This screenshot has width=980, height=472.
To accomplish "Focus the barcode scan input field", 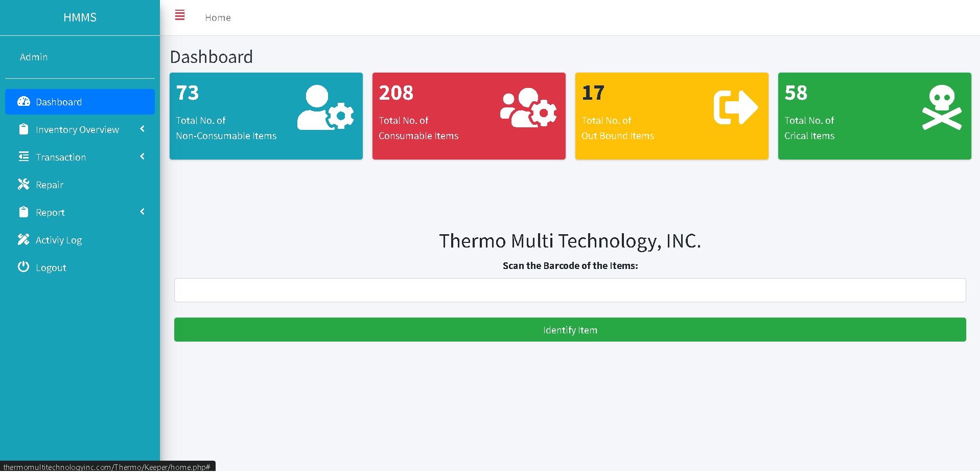I will coord(570,290).
